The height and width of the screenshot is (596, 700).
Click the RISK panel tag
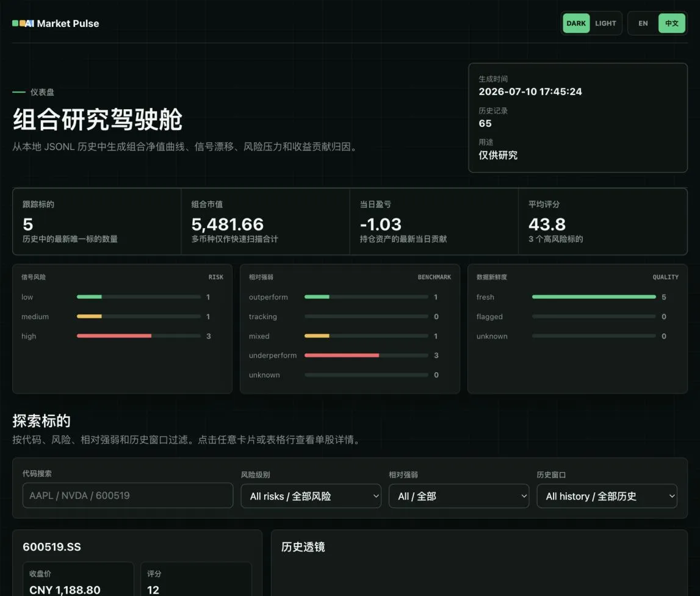pos(215,277)
